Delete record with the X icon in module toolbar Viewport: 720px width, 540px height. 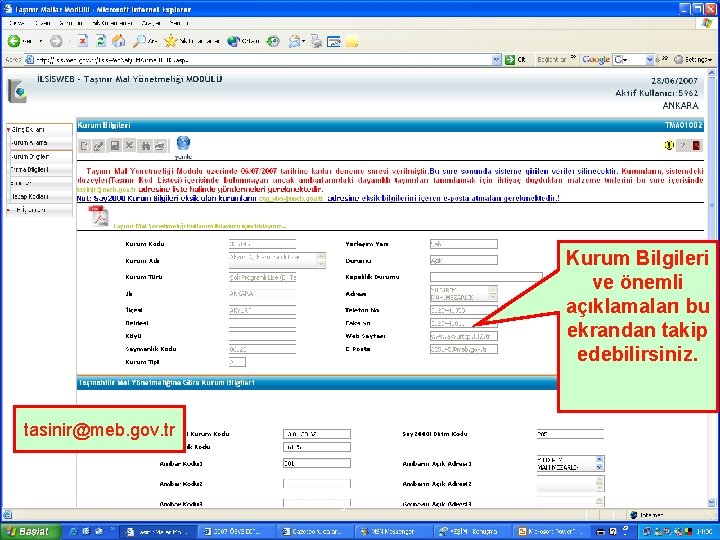coord(129,146)
